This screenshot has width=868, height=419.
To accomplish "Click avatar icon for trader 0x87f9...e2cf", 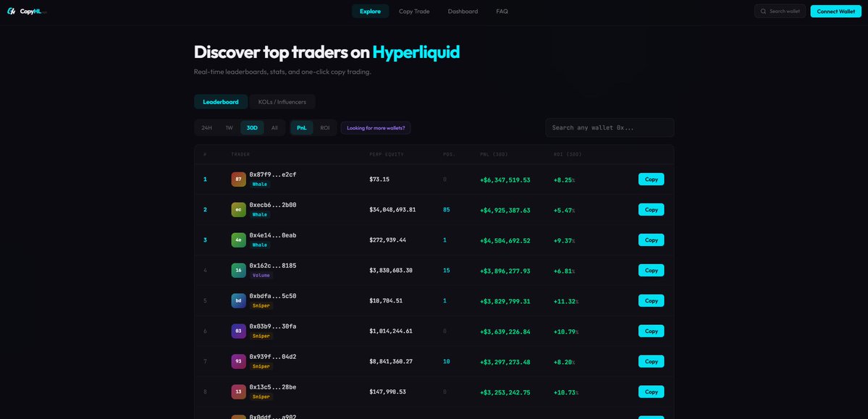I will [239, 179].
